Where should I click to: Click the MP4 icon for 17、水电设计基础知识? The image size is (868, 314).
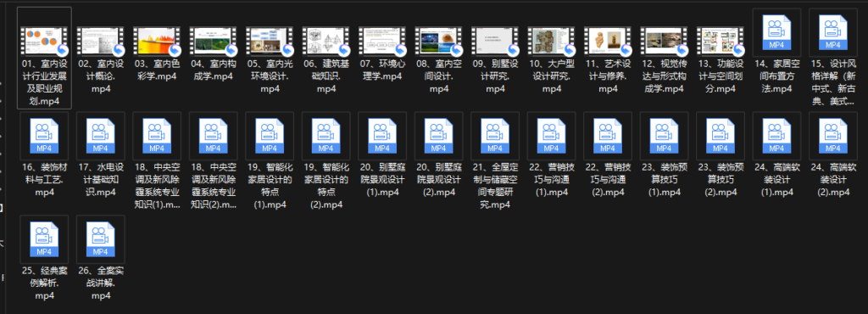pyautogui.click(x=101, y=137)
